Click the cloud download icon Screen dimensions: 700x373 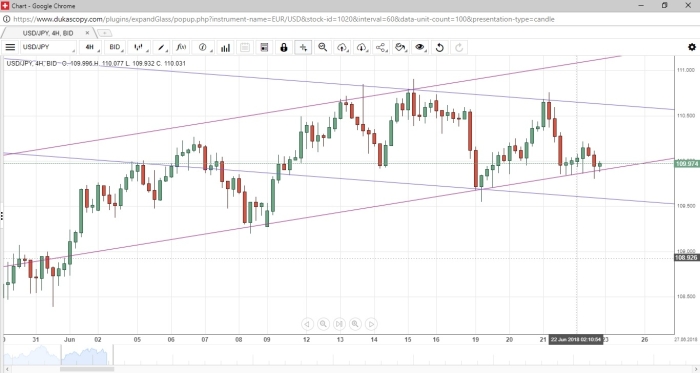click(x=362, y=47)
